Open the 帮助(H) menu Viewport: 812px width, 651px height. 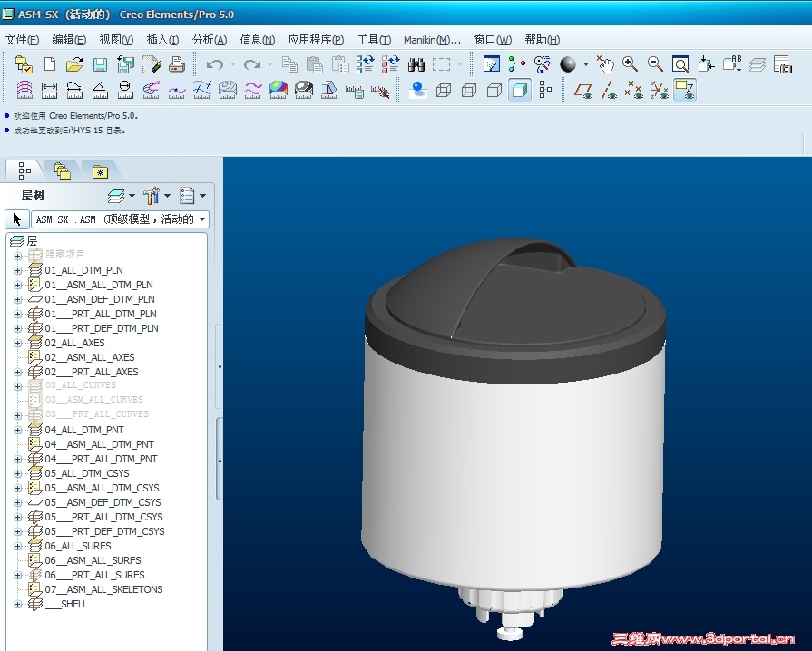[543, 40]
